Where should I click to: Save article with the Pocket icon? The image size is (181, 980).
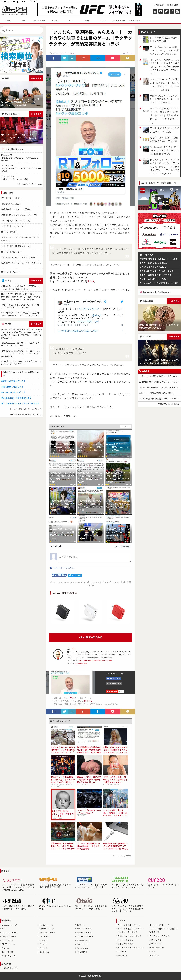[x=112, y=58]
